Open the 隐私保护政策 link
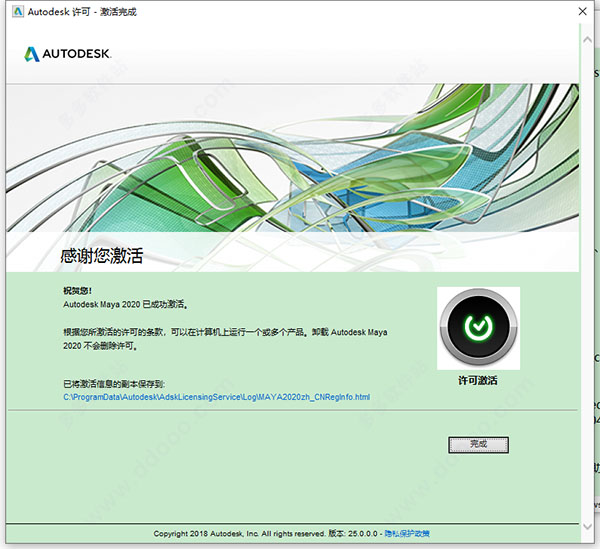Screen dimensions: 600x549 [407, 533]
